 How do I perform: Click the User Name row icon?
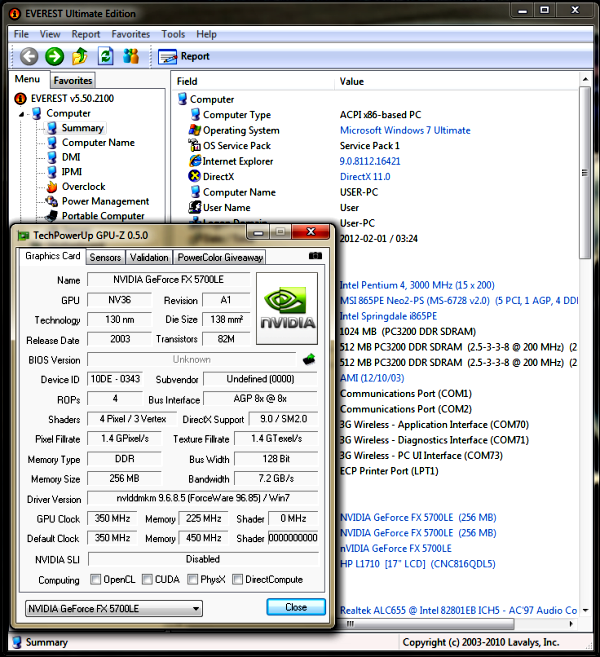point(194,207)
